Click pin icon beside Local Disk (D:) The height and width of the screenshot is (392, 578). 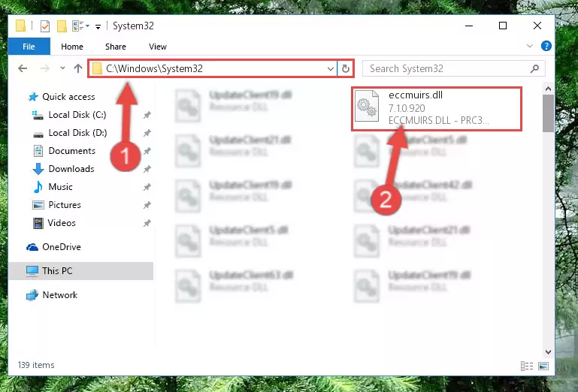pyautogui.click(x=147, y=133)
